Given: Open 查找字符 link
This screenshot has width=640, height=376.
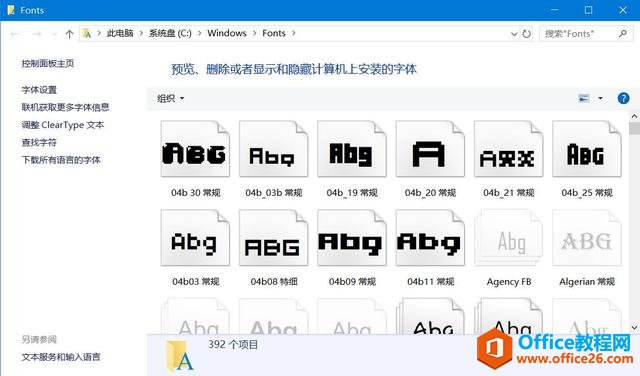Looking at the screenshot, I should (x=39, y=142).
